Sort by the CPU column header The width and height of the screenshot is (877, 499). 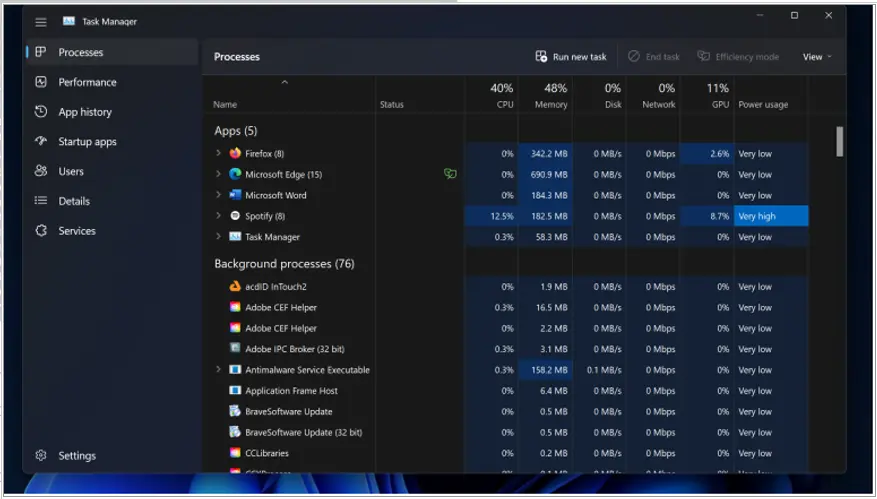(x=491, y=95)
